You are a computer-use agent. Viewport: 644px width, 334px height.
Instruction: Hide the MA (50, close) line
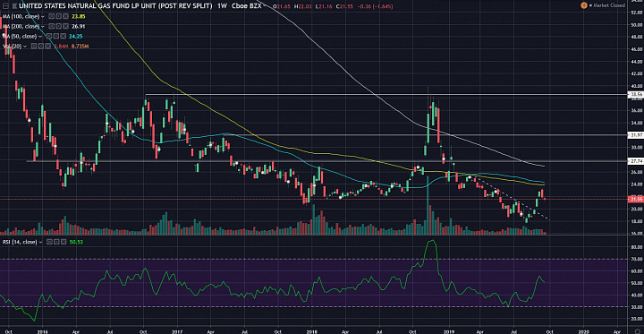click(49, 36)
